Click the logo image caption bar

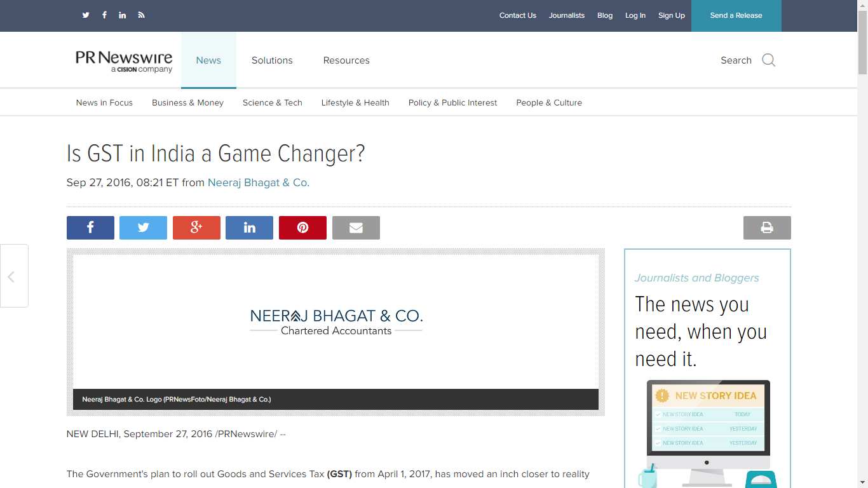pyautogui.click(x=336, y=399)
